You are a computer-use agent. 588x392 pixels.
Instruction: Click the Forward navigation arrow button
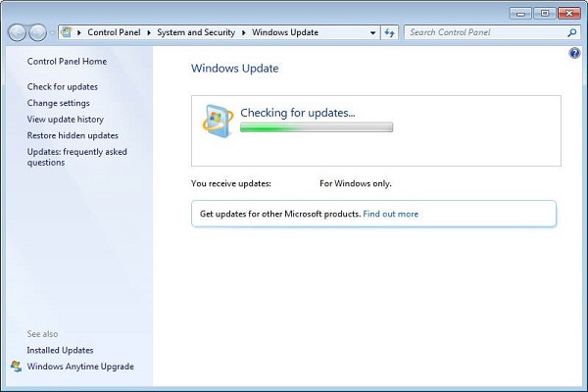[38, 32]
